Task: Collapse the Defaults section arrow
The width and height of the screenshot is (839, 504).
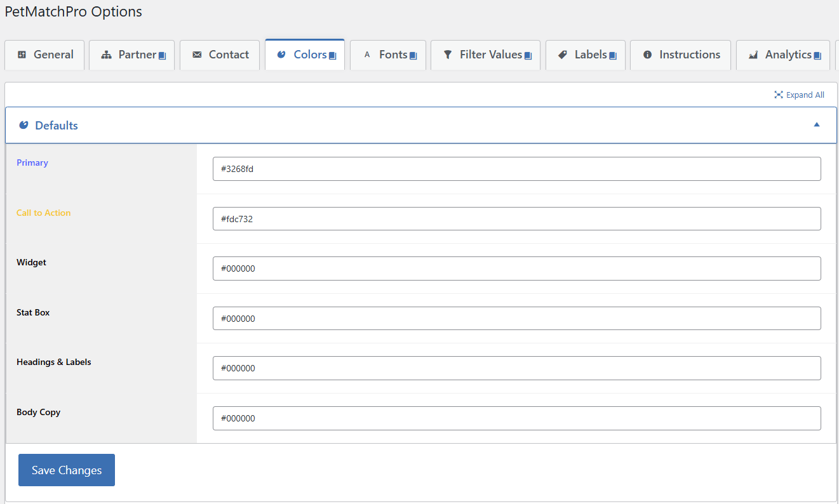Action: coord(817,125)
